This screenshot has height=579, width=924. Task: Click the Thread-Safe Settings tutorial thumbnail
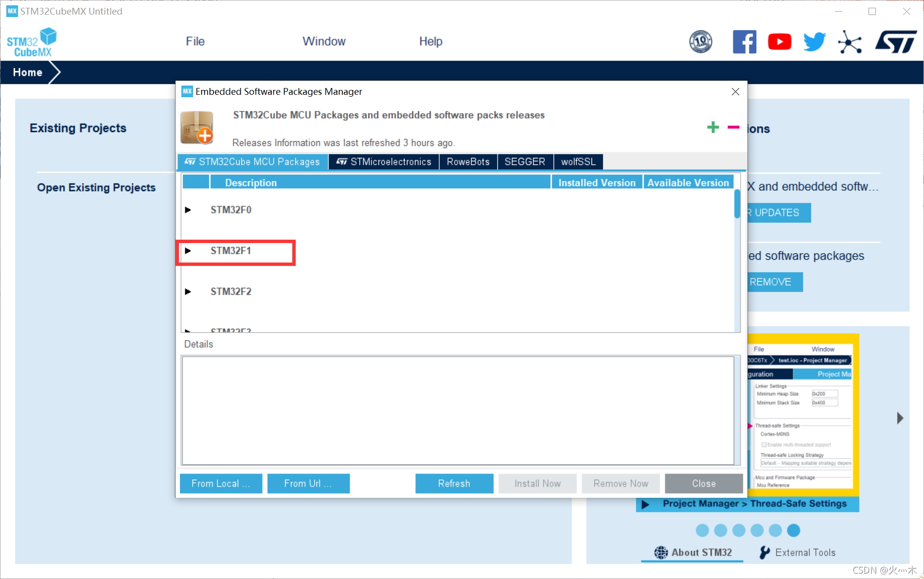pos(803,415)
